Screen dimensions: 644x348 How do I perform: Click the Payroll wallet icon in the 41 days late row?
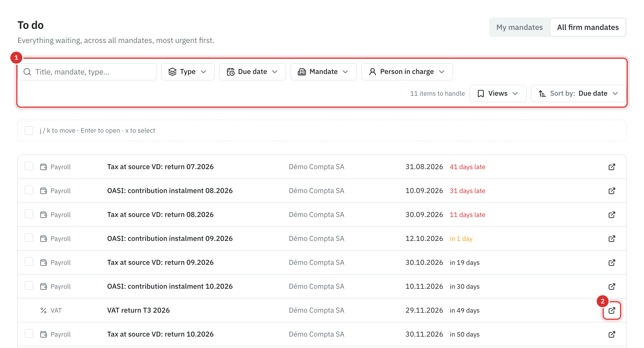pyautogui.click(x=44, y=167)
